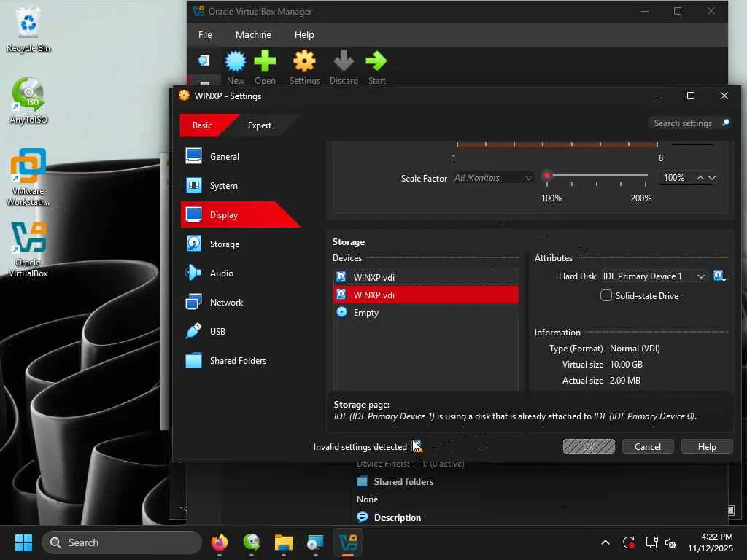Open the All Monitors scale factor dropdown
Screen dimensions: 747x560
[493, 178]
